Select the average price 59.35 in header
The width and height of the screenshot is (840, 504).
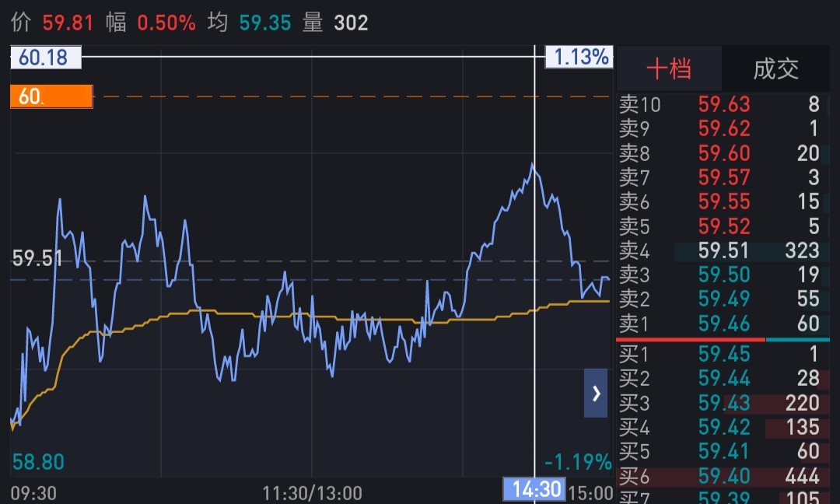pos(264,23)
